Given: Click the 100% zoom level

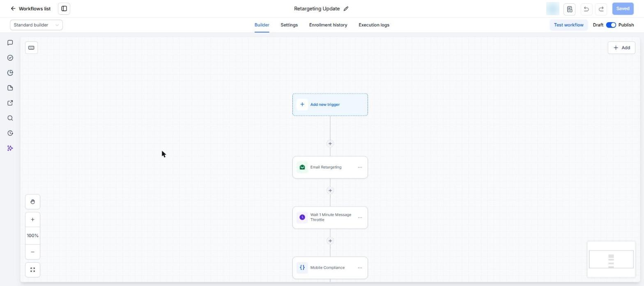Looking at the screenshot, I should (x=32, y=236).
